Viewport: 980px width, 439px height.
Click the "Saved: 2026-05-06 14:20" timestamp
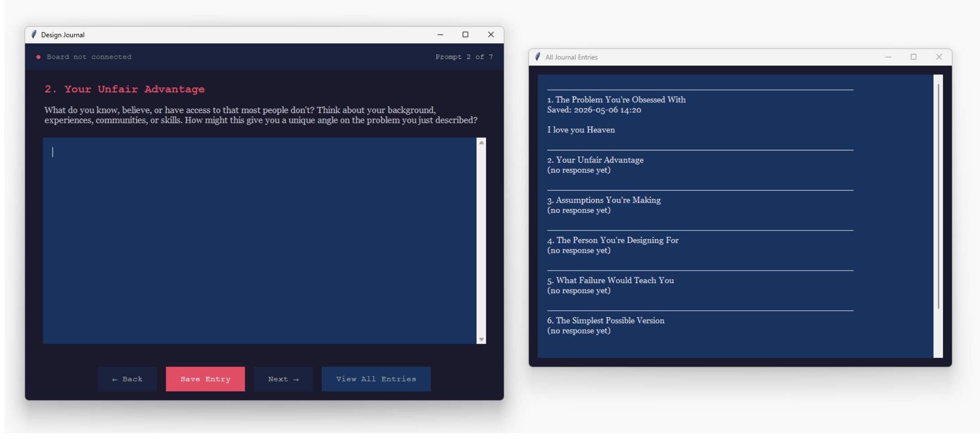pos(594,110)
